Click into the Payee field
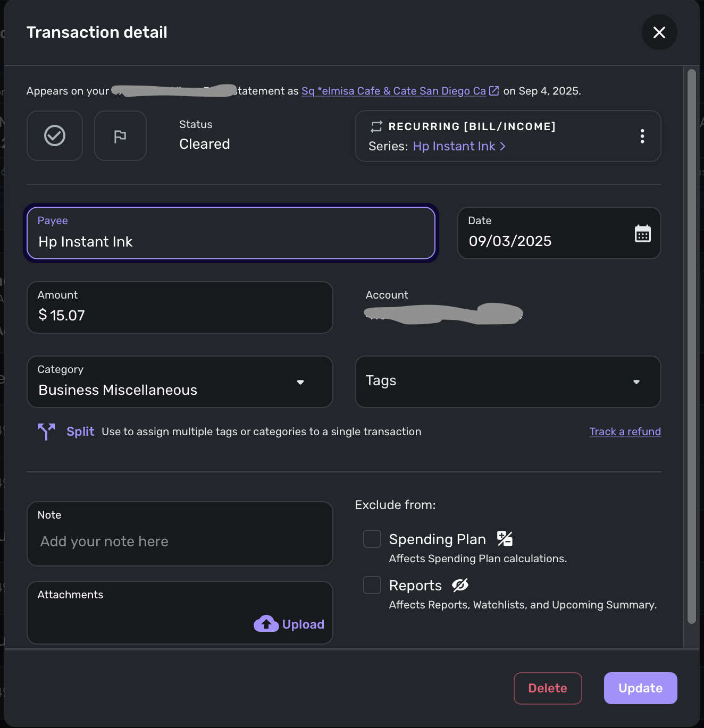Image resolution: width=704 pixels, height=728 pixels. tap(231, 233)
